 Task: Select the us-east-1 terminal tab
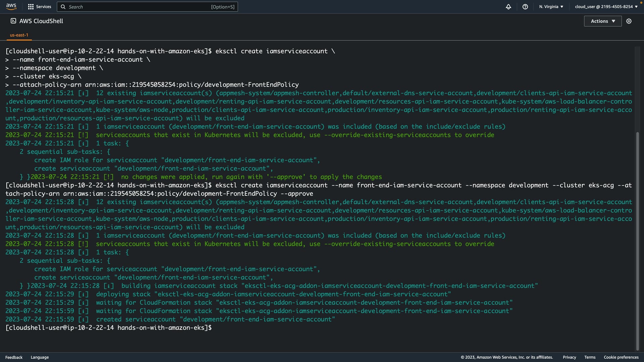click(x=19, y=35)
